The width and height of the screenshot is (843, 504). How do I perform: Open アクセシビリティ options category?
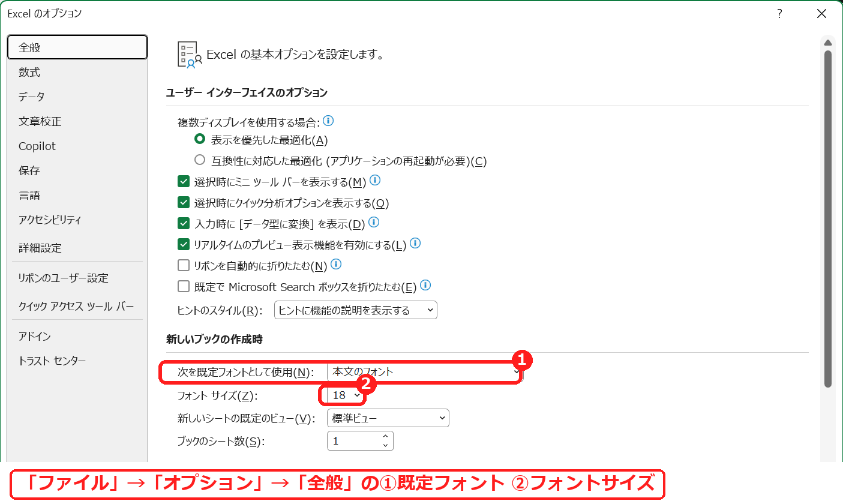(77, 220)
